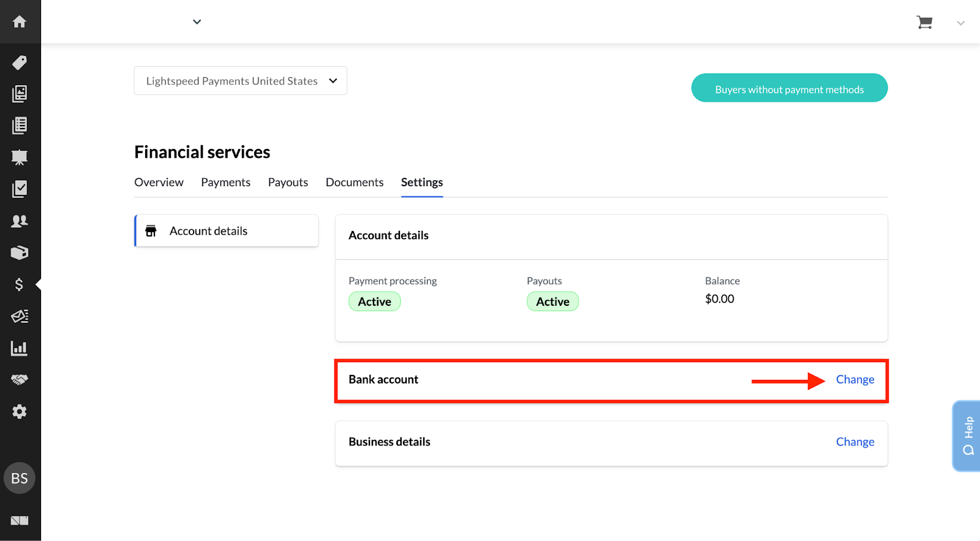Click the handshake icon in sidebar
This screenshot has width=980, height=541.
(20, 380)
